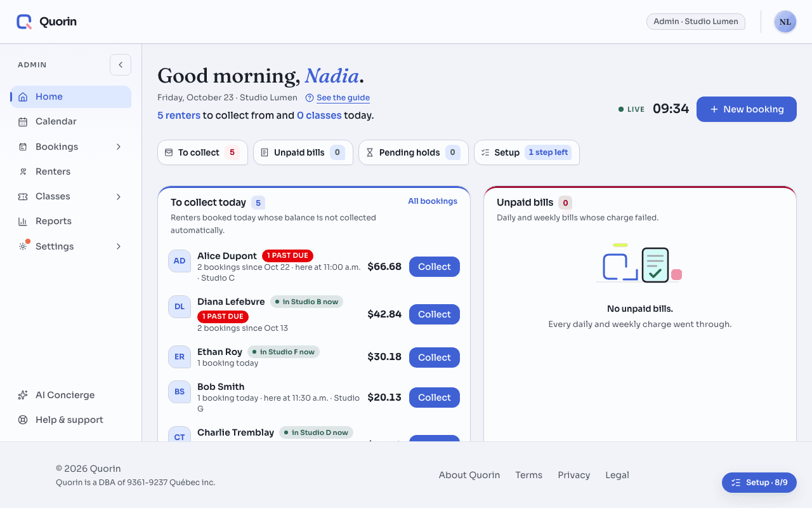Collect $42.84 from Diana Lefebvre
The width and height of the screenshot is (812, 508).
click(x=435, y=314)
